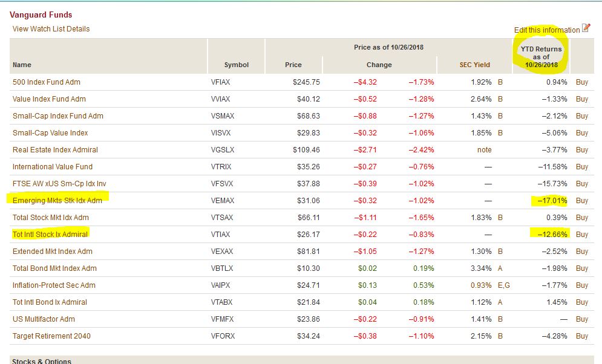Click the 3.34% SEC yield value
602x364 pixels.
[481, 268]
